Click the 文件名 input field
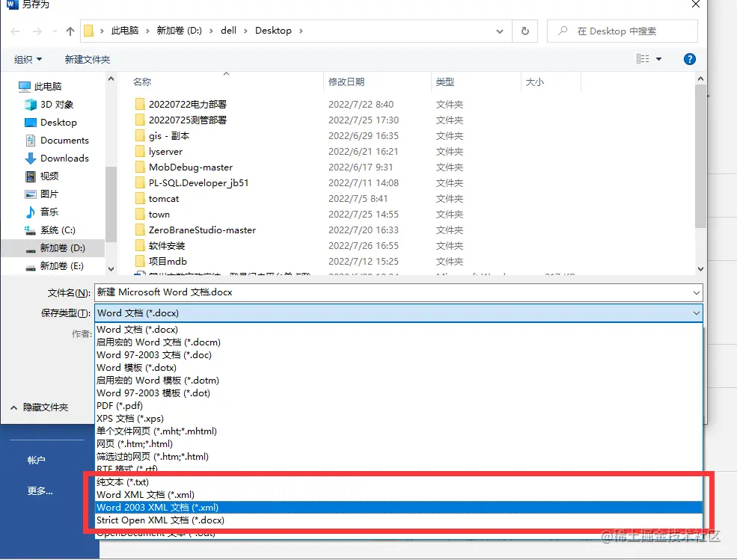The width and height of the screenshot is (737, 560). 399,292
